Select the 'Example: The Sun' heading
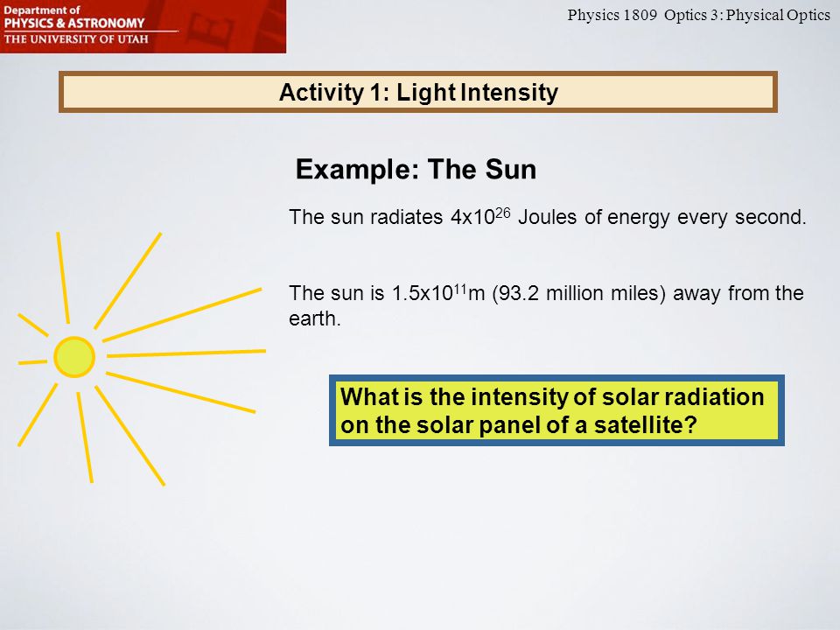 416,169
